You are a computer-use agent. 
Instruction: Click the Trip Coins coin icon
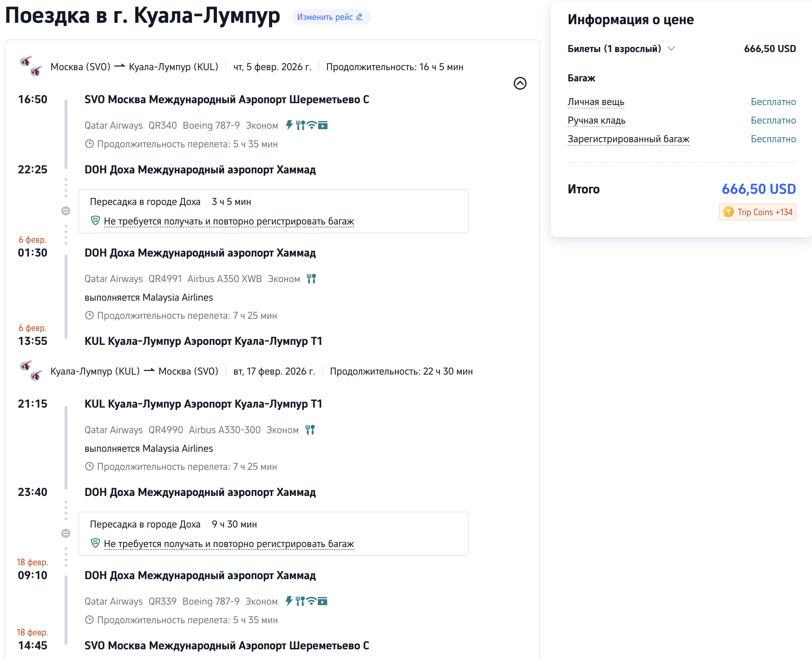728,212
